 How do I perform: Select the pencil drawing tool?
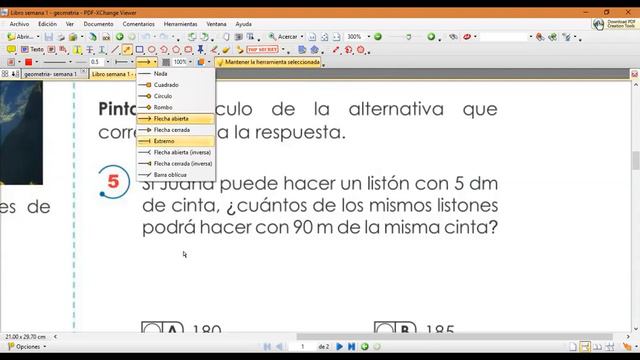[x=214, y=50]
